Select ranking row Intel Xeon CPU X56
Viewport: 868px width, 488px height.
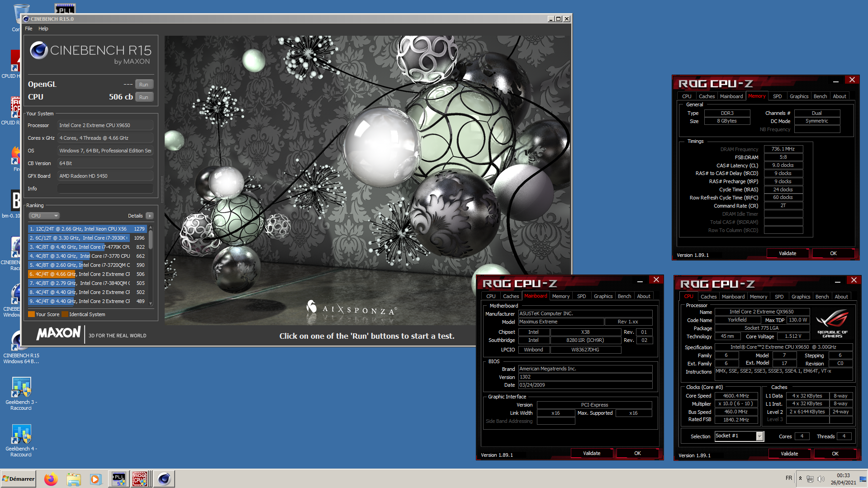pos(87,229)
